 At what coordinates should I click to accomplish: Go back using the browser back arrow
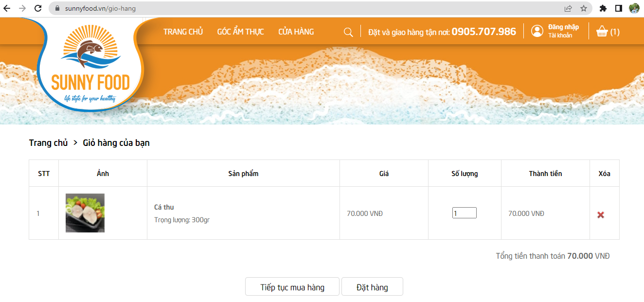[x=7, y=8]
